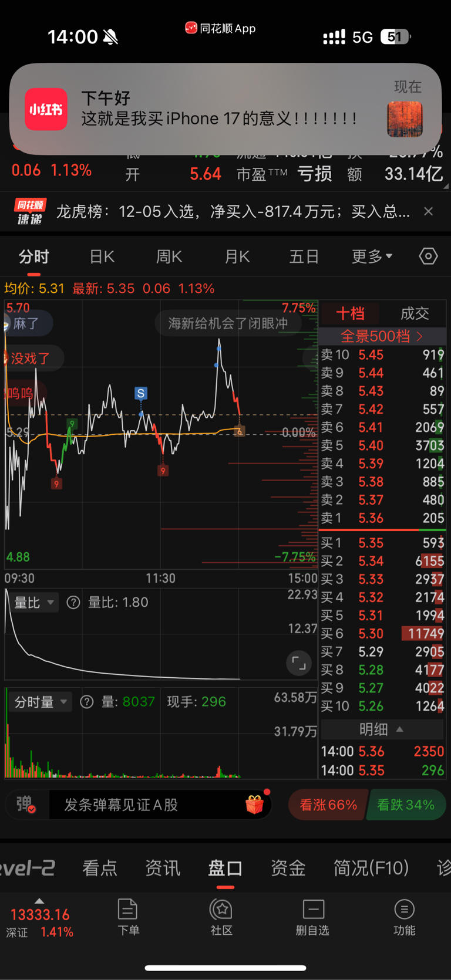Open the 深证 13333.16 index quote

point(40,923)
